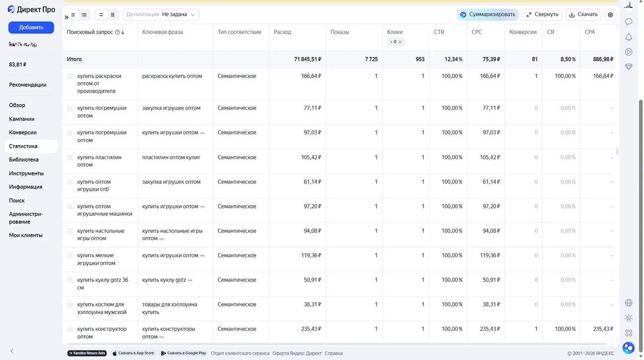Image resolution: width=644 pixels, height=360 pixels.
Task: Open help tooltip next to Поисковый запрос
Action: [117, 32]
